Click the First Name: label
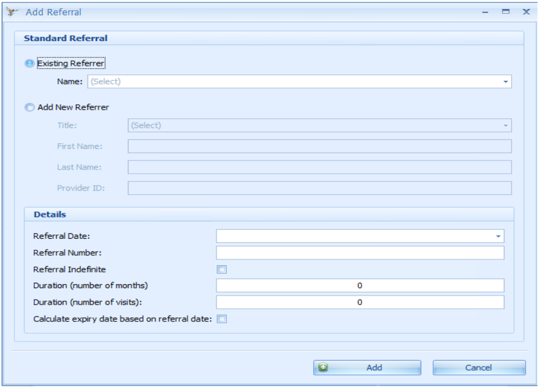This screenshot has height=392, width=540. pos(80,147)
